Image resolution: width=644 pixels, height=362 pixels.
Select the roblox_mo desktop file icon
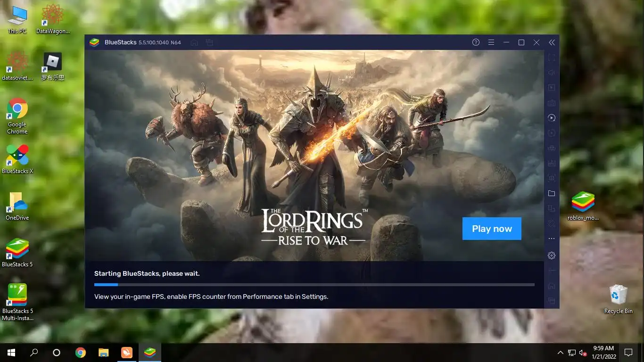click(583, 206)
